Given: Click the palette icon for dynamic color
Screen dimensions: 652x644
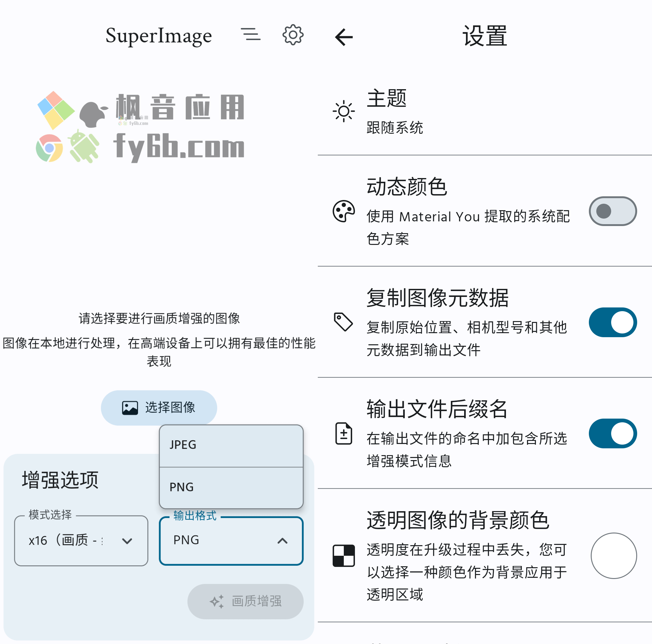Looking at the screenshot, I should (x=343, y=211).
